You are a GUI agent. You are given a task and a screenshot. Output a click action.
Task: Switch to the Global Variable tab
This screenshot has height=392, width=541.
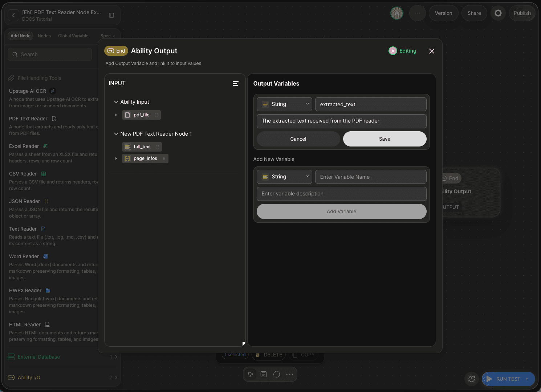pos(73,36)
